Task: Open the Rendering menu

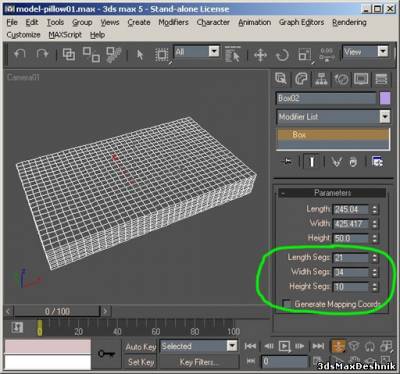Action: 349,22
